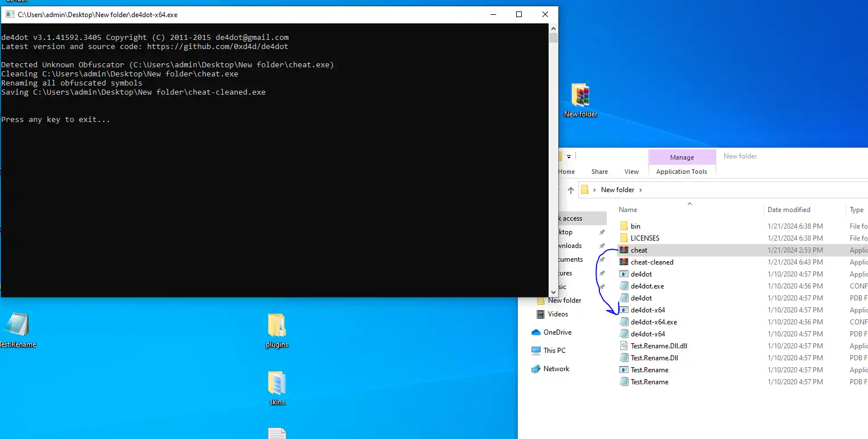Click the Videos filmstrip icon in navigation pane
This screenshot has width=868, height=439.
[x=541, y=314]
